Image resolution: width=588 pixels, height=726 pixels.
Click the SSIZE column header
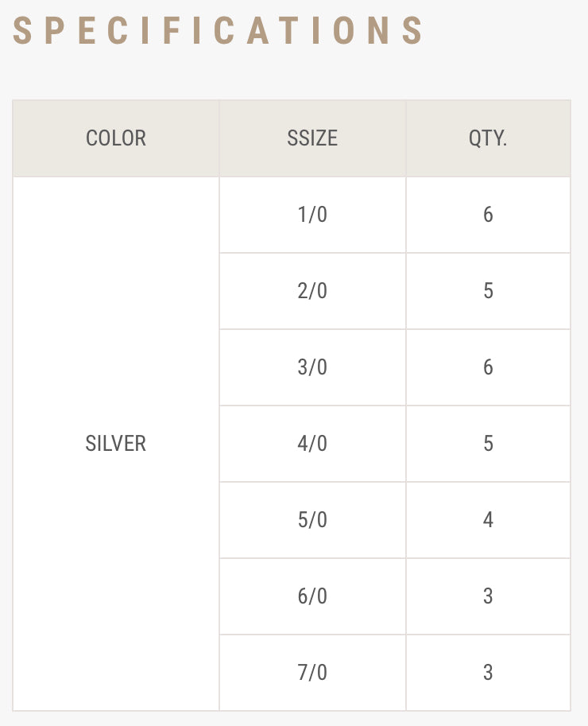point(312,138)
